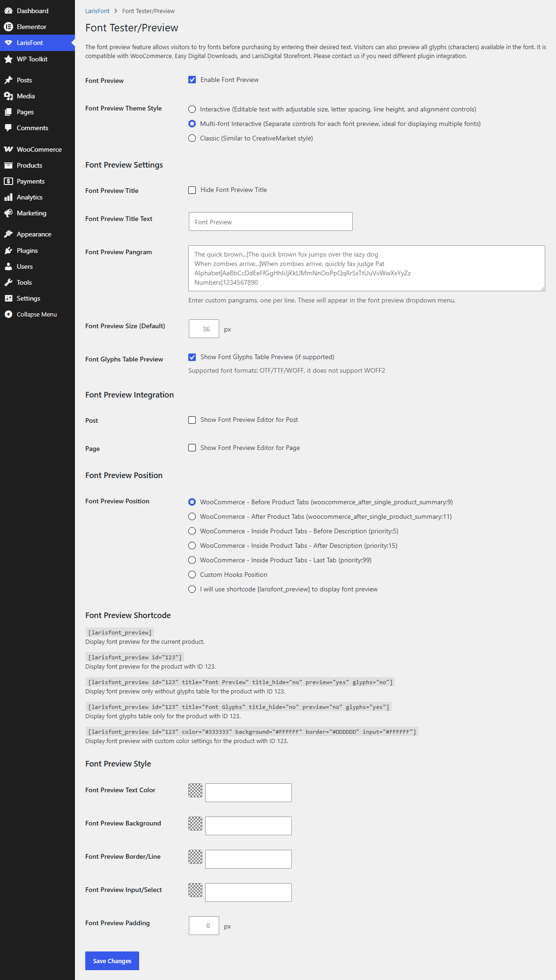Click the Font Preview Background color input
This screenshot has width=556, height=980.
coord(248,826)
